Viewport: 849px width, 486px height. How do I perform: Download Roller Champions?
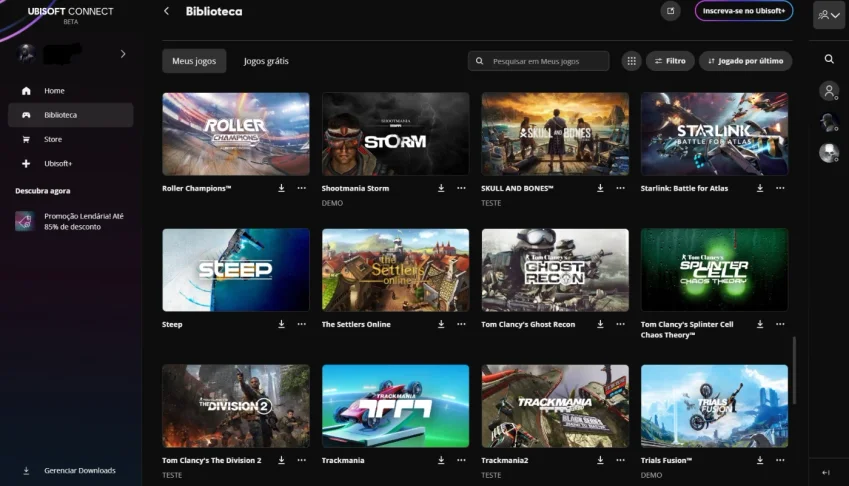click(x=282, y=188)
